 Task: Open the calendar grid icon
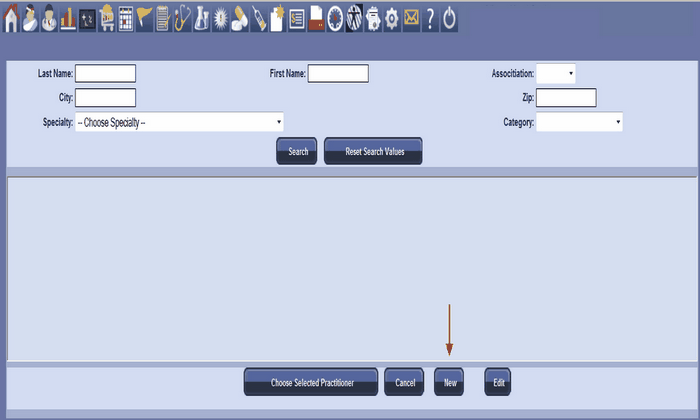tap(126, 19)
